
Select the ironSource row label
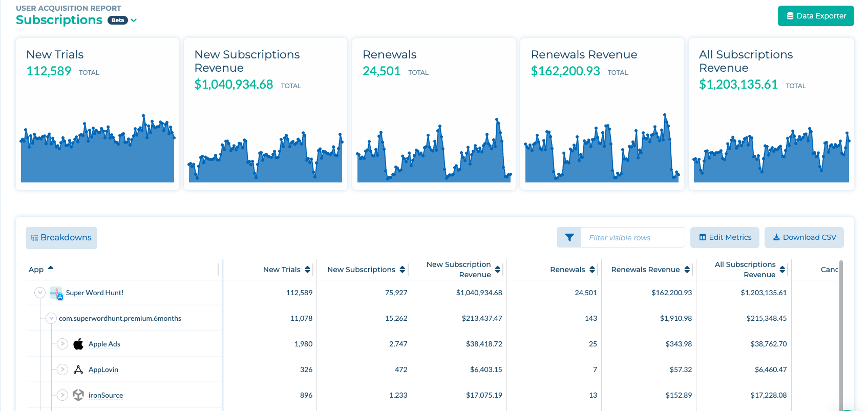pos(105,395)
